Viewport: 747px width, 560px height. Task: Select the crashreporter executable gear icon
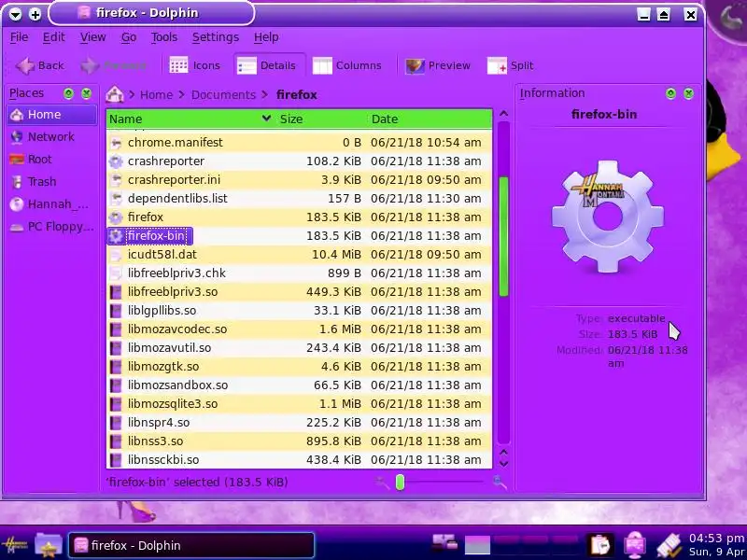tap(116, 161)
